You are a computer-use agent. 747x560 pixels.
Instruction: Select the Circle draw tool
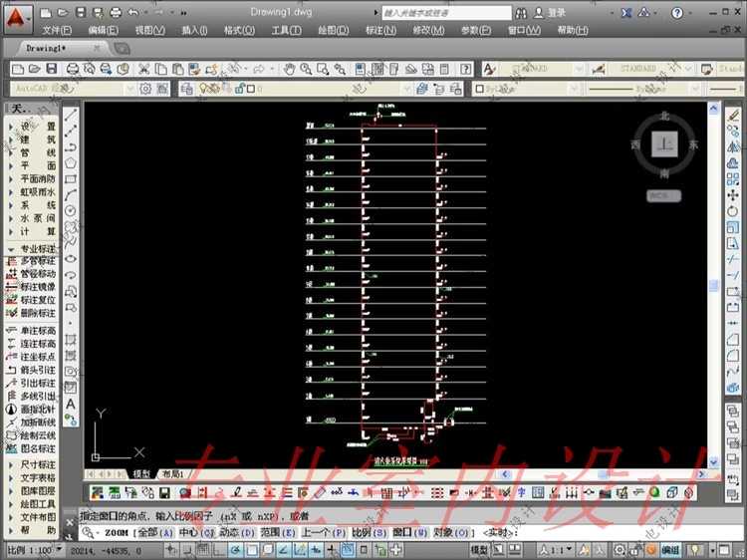point(71,210)
